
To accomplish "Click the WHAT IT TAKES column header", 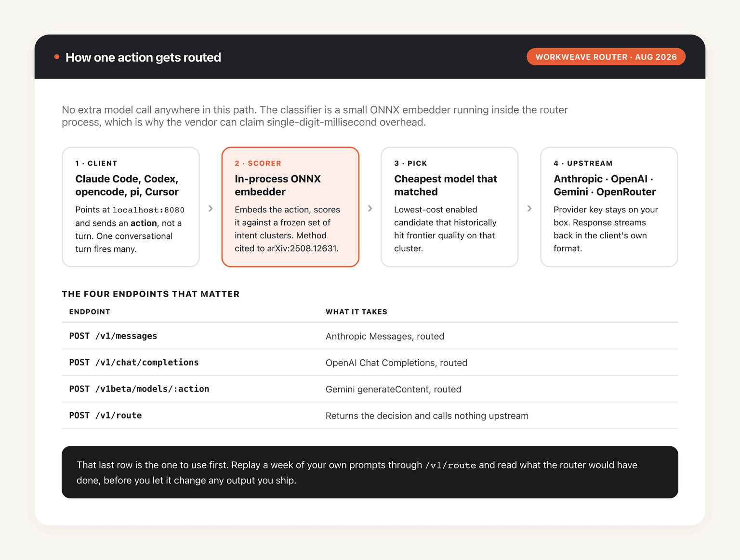I will click(x=357, y=312).
